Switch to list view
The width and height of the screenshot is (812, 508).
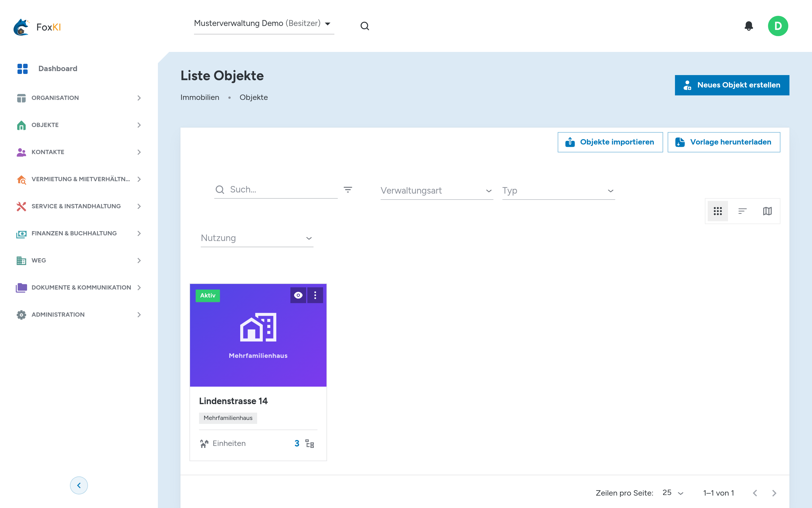pos(742,211)
